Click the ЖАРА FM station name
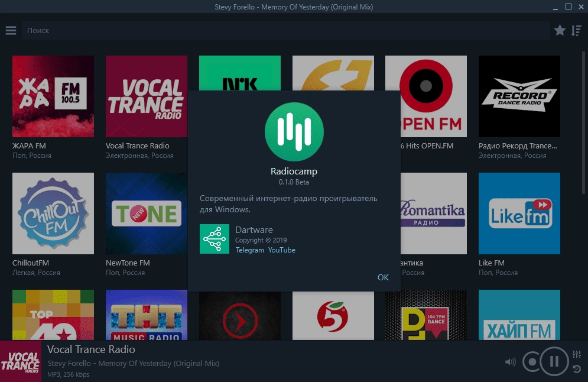 [29, 145]
